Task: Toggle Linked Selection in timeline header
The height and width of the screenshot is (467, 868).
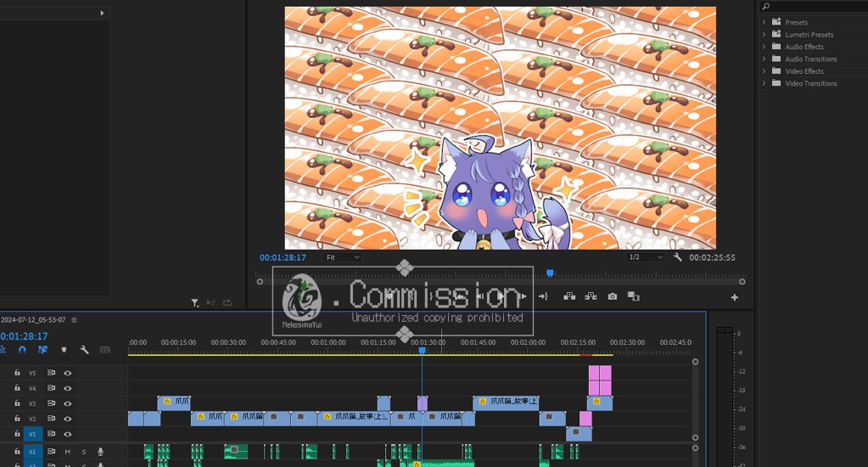Action: (42, 350)
